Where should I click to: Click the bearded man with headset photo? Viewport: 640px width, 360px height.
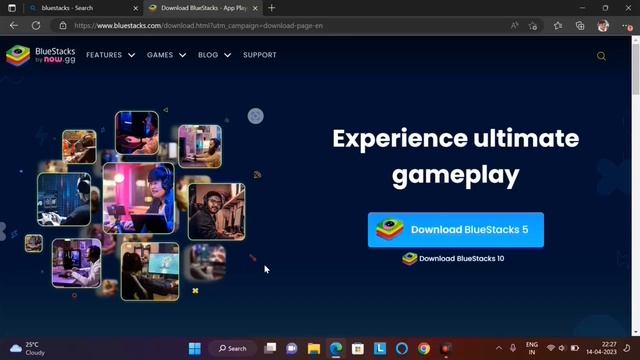[x=217, y=211]
